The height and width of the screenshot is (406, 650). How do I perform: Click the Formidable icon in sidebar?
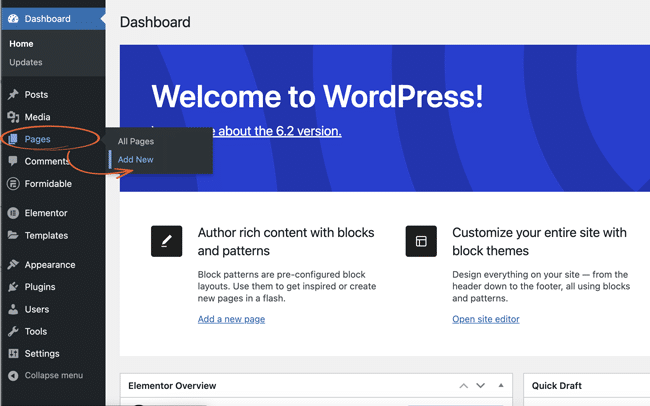click(x=13, y=184)
